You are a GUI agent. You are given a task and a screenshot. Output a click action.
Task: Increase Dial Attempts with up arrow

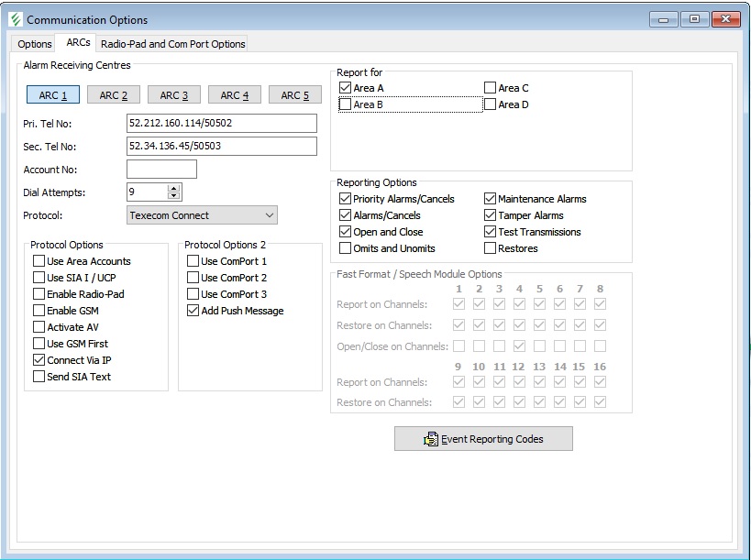pos(174,188)
